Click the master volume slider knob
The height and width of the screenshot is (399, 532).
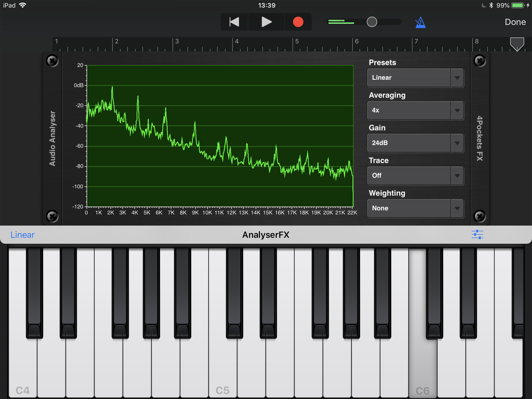coord(372,22)
